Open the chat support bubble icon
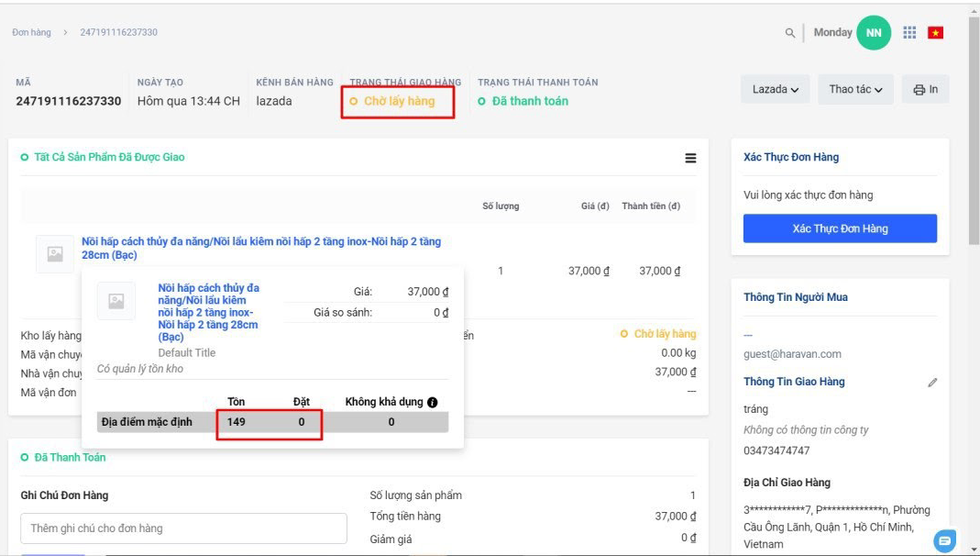 point(945,539)
